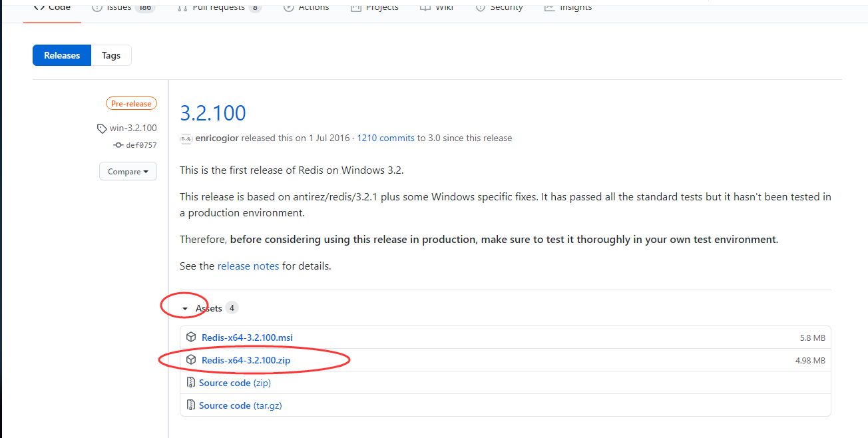This screenshot has width=868, height=438.
Task: Click the package icon beside Redis-x64-3.2.100.msi
Action: point(191,337)
